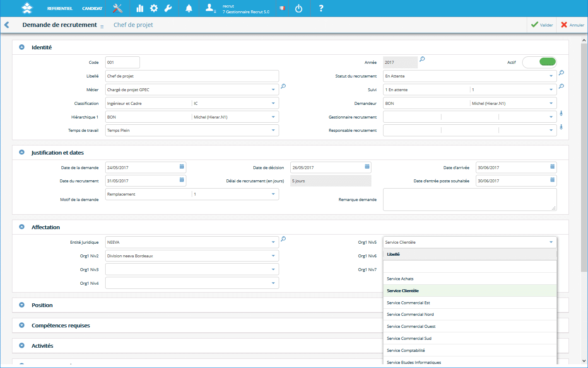Open the Classification dropdown
588x368 pixels.
pyautogui.click(x=273, y=103)
